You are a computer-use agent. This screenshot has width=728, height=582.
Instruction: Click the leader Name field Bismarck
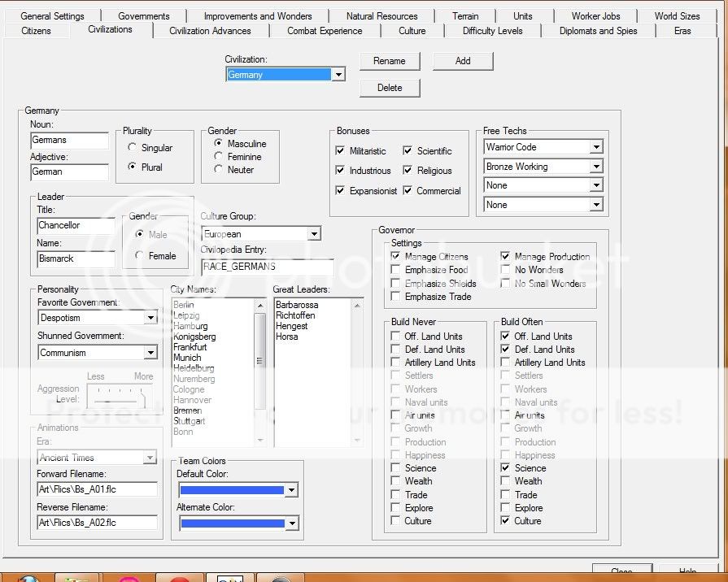click(76, 259)
